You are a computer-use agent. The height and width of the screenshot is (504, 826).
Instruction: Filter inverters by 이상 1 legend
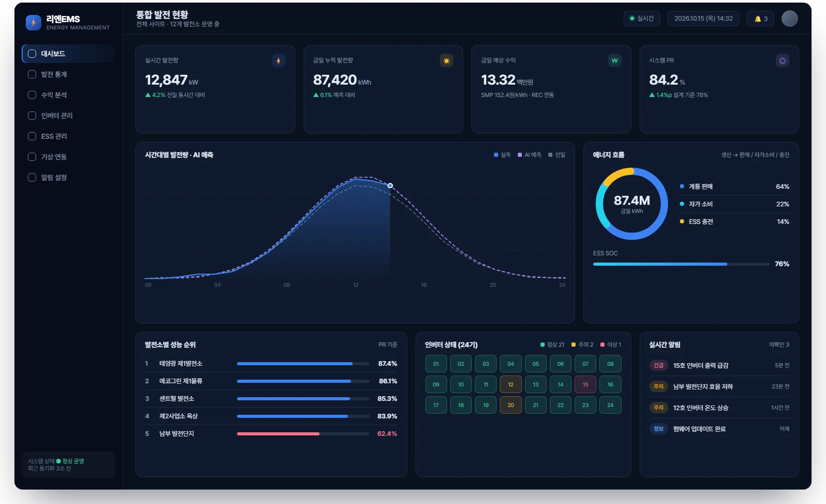[611, 345]
